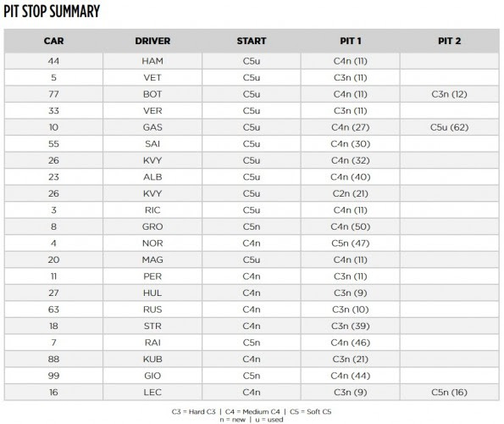Click GRO's Pit 1 cell C4n (50)
The height and width of the screenshot is (424, 504).
click(x=351, y=226)
